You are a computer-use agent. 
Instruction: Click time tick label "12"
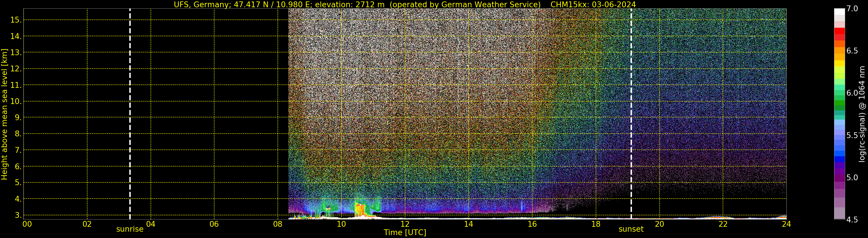(405, 224)
